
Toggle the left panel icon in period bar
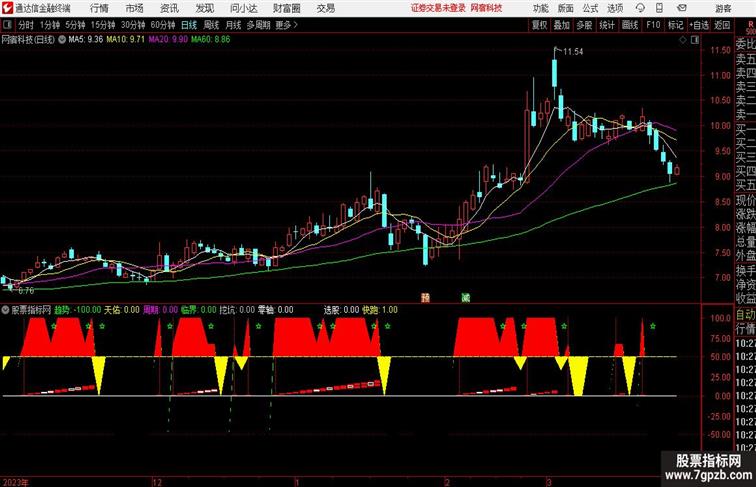pyautogui.click(x=7, y=25)
